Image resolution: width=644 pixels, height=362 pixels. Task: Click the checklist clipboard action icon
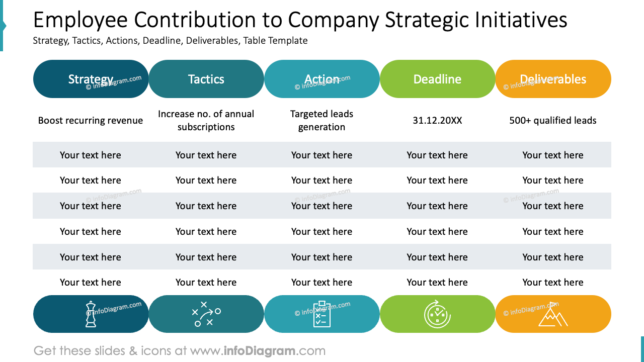pyautogui.click(x=322, y=314)
